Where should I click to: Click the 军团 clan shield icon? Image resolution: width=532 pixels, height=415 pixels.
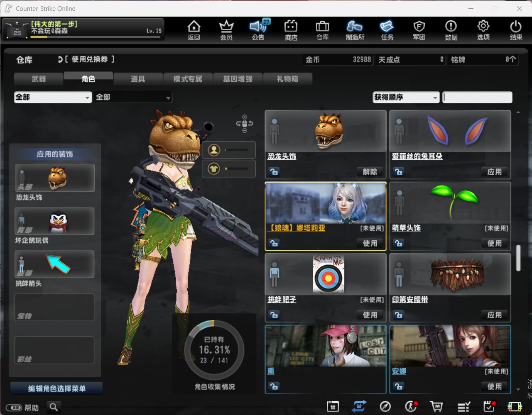(419, 30)
